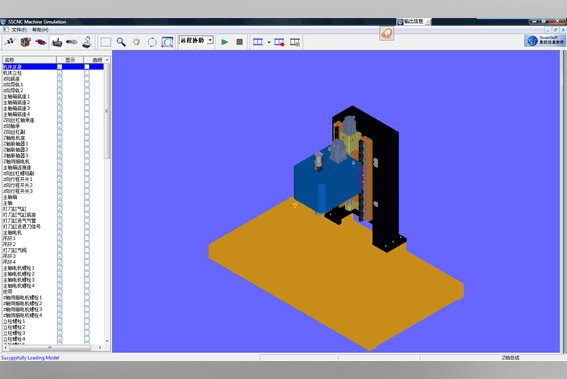Click the cylindrical tool toolbar icon
Viewport: 567px width, 379px height.
72,42
